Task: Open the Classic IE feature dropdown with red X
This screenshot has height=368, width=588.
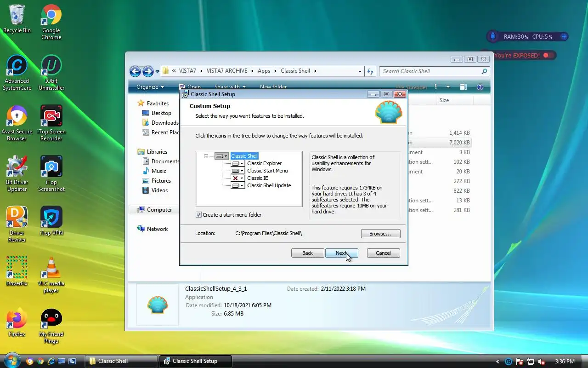Action: click(x=238, y=178)
